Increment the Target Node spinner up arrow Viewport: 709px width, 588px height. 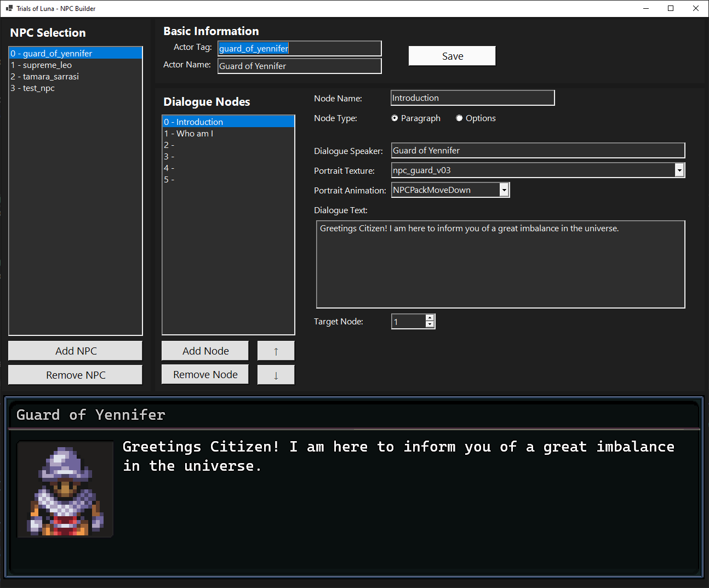click(430, 318)
